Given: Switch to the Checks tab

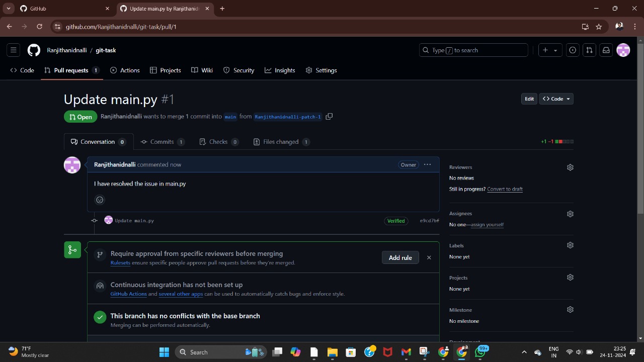Looking at the screenshot, I should 219,142.
